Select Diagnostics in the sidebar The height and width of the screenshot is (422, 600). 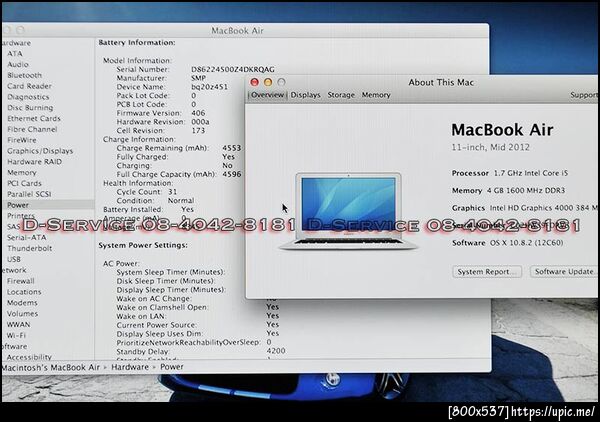click(x=28, y=97)
